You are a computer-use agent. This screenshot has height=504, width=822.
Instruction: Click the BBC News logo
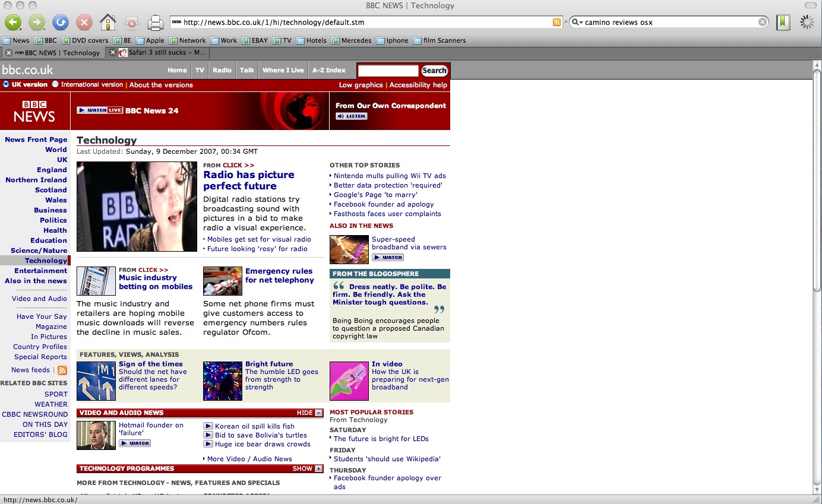pyautogui.click(x=34, y=111)
